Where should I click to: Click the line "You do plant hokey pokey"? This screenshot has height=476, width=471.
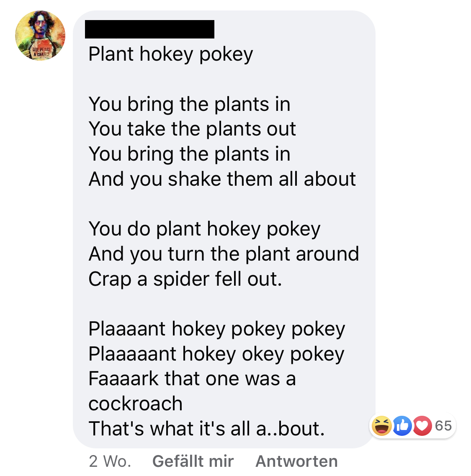pos(204,229)
